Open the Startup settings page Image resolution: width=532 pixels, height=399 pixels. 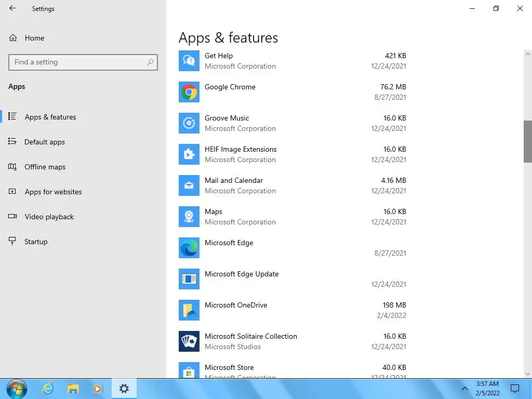click(x=36, y=242)
